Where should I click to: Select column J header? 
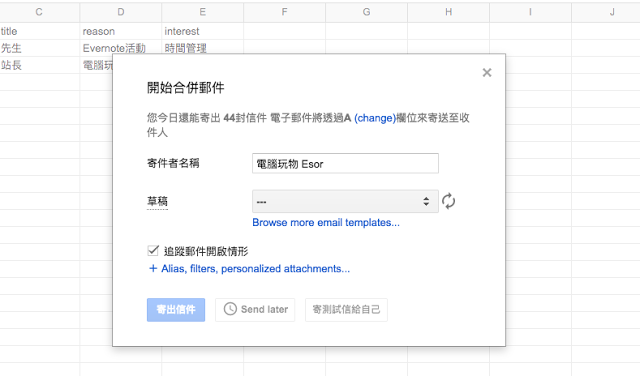[x=606, y=12]
